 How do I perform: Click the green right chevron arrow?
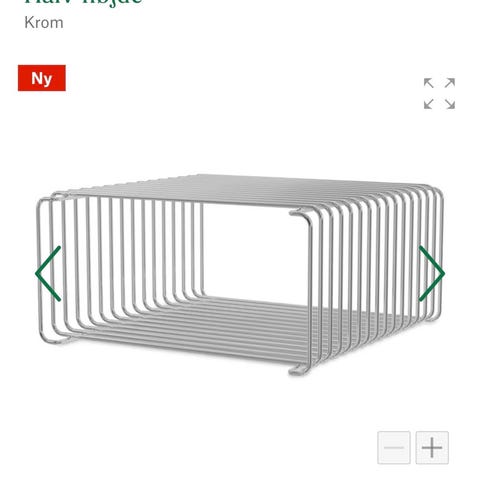pyautogui.click(x=432, y=274)
